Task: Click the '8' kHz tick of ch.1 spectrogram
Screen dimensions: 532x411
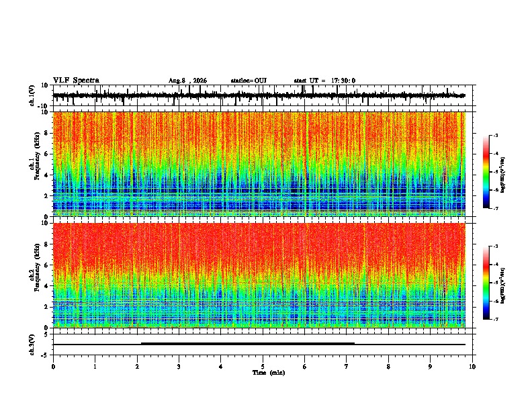Action: pyautogui.click(x=46, y=133)
